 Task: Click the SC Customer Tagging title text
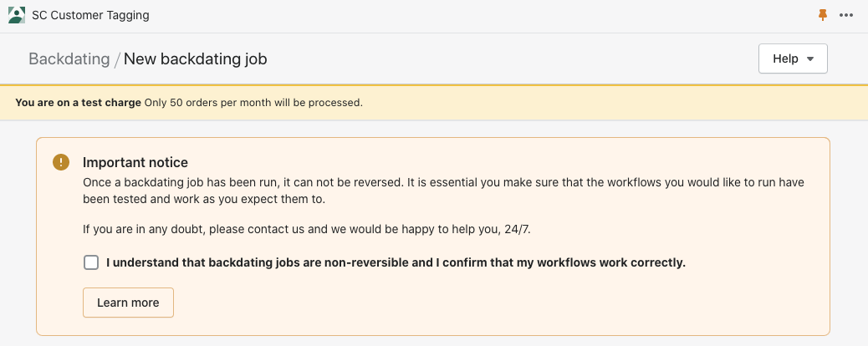point(91,15)
